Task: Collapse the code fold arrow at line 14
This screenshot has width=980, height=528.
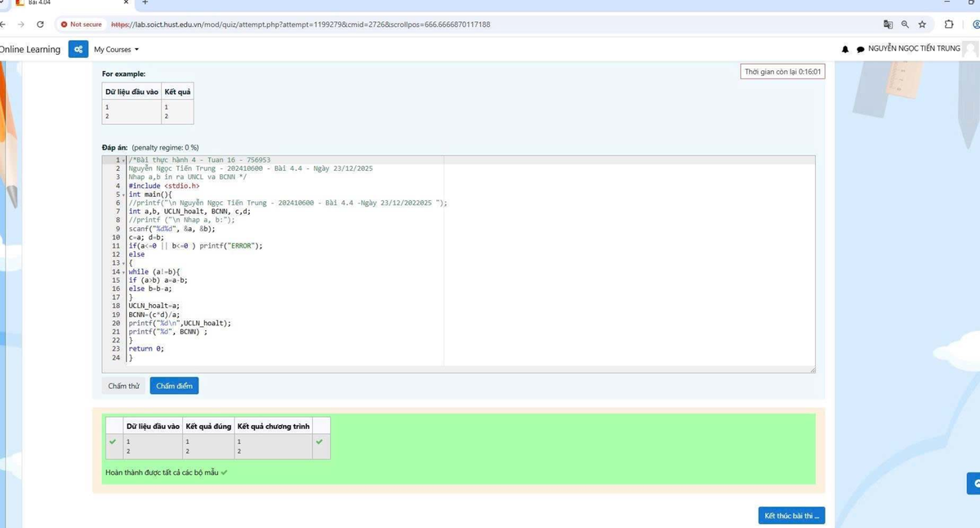Action: pos(123,271)
